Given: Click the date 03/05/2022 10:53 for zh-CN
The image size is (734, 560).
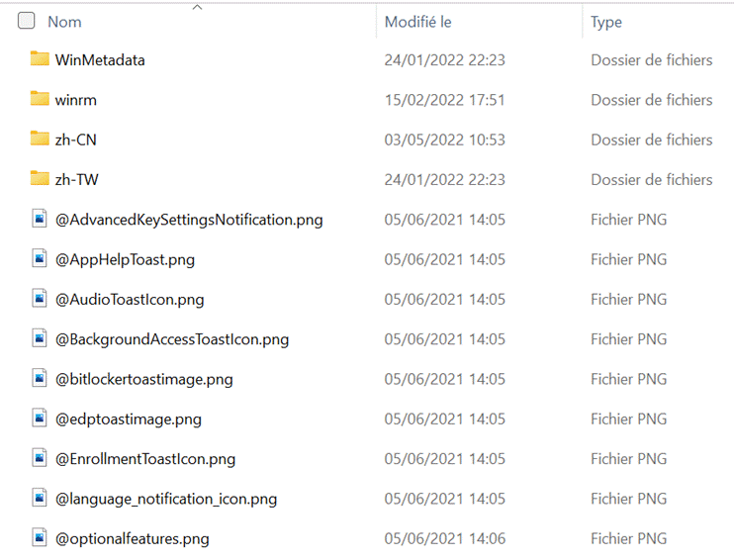Looking at the screenshot, I should point(445,140).
